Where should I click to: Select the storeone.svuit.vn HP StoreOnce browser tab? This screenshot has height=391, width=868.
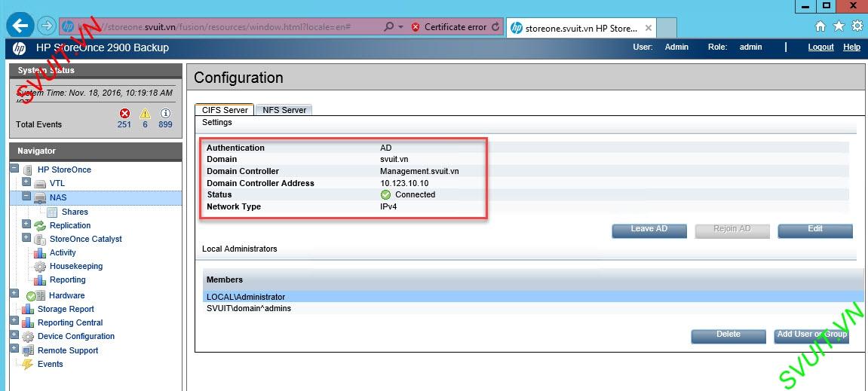pyautogui.click(x=581, y=28)
